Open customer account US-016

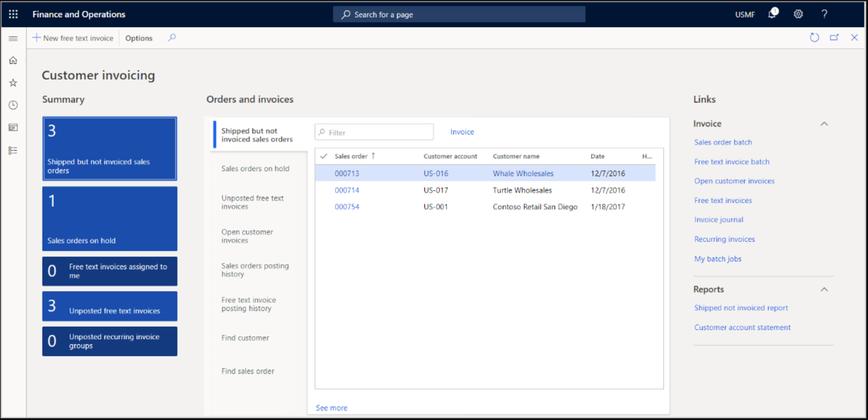(436, 174)
